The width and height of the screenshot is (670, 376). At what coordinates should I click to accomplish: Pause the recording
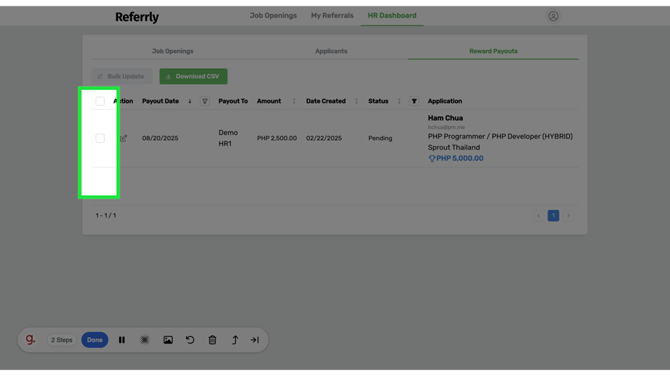122,340
